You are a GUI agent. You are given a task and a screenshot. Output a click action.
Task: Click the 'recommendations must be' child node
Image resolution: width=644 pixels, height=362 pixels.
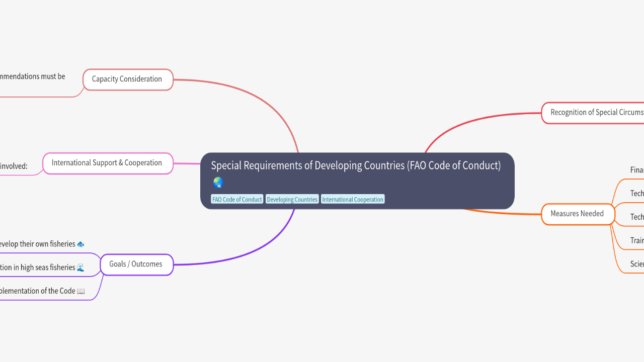pyautogui.click(x=33, y=77)
